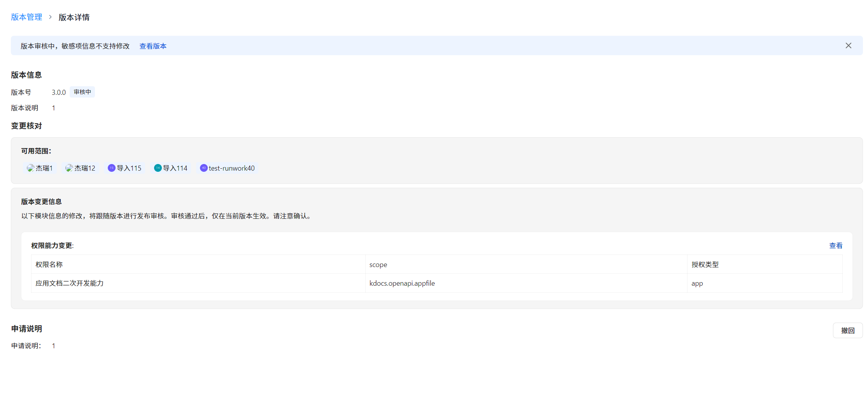Click the 撤回 button
The image size is (868, 412).
point(847,330)
